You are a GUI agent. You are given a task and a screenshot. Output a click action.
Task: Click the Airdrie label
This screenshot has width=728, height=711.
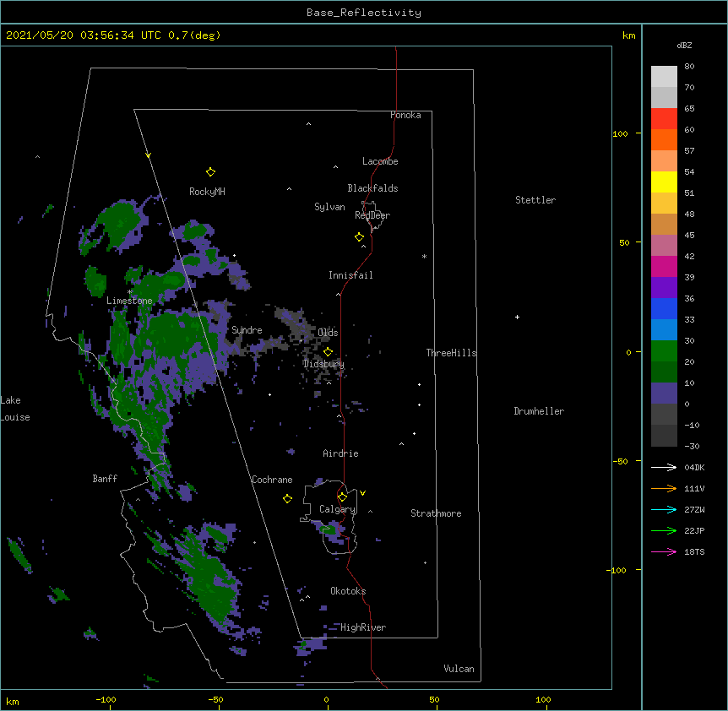point(340,453)
